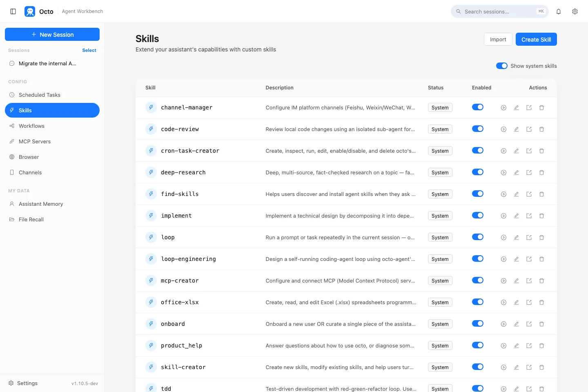
Task: Disable the loop-engineering toggle
Action: click(x=478, y=258)
